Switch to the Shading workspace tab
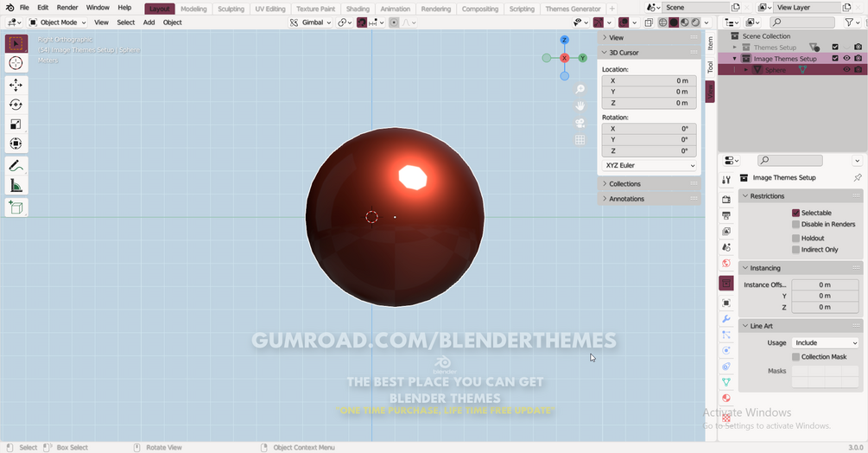 tap(358, 9)
